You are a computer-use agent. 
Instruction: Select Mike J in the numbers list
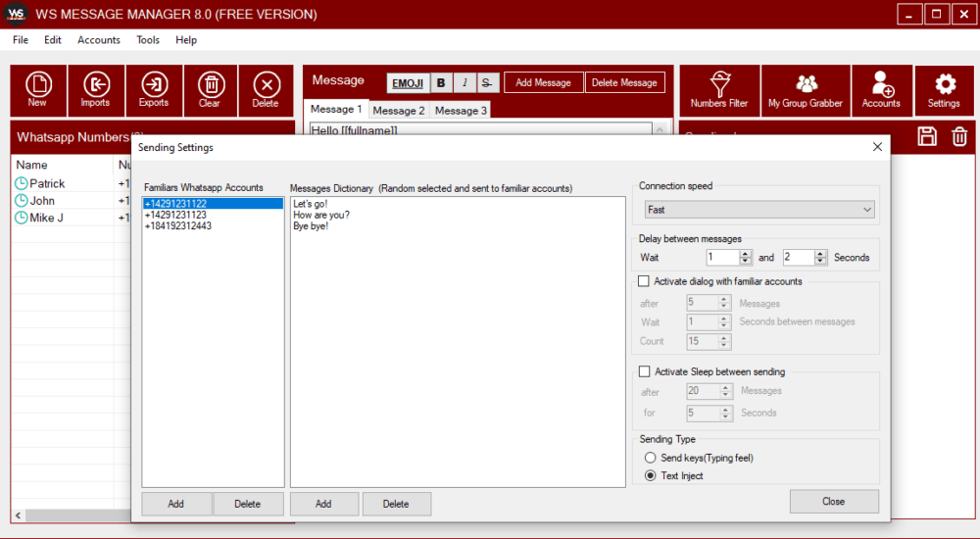click(46, 218)
